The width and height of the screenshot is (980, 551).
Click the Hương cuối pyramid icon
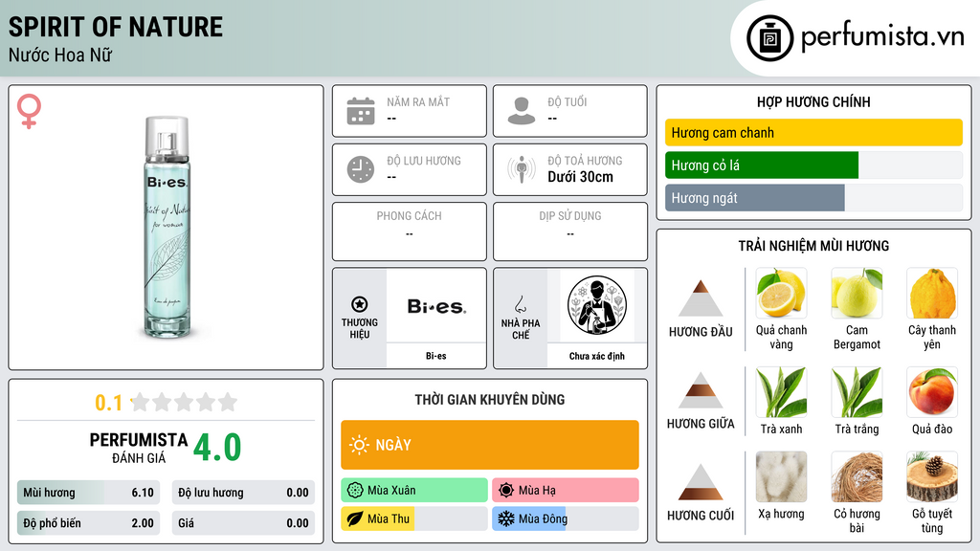701,482
